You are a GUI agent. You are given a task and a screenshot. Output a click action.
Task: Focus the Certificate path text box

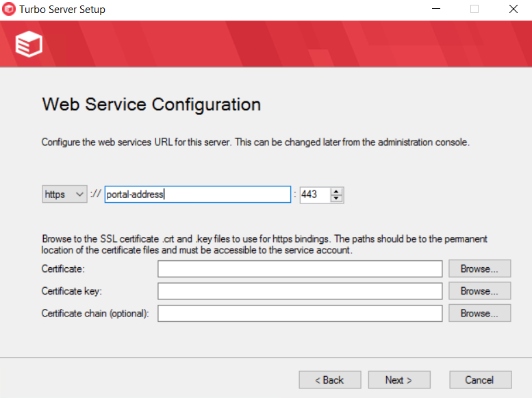point(300,269)
